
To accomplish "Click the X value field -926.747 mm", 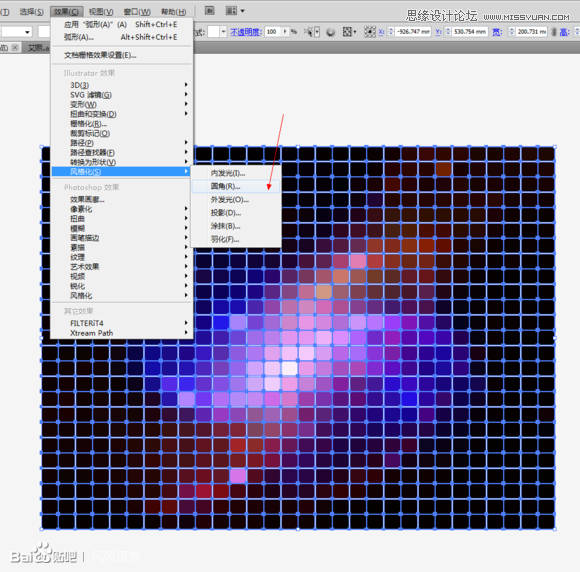I will 413,32.
